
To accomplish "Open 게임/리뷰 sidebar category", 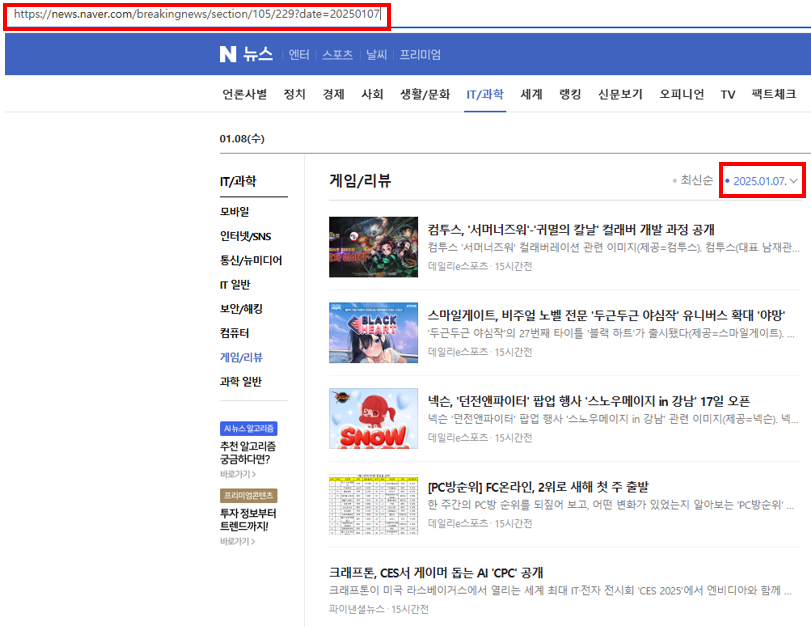I will [x=241, y=357].
